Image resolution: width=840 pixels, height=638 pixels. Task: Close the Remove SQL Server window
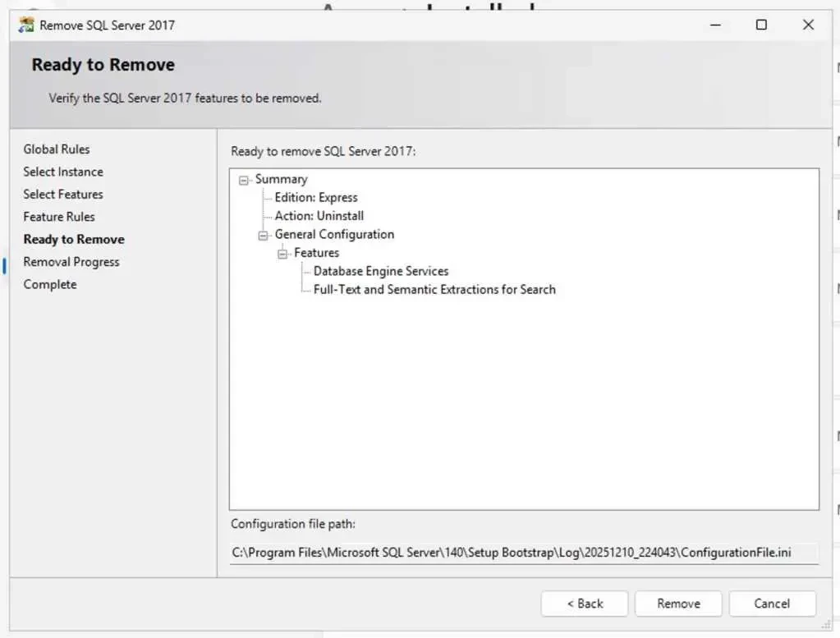pyautogui.click(x=809, y=25)
